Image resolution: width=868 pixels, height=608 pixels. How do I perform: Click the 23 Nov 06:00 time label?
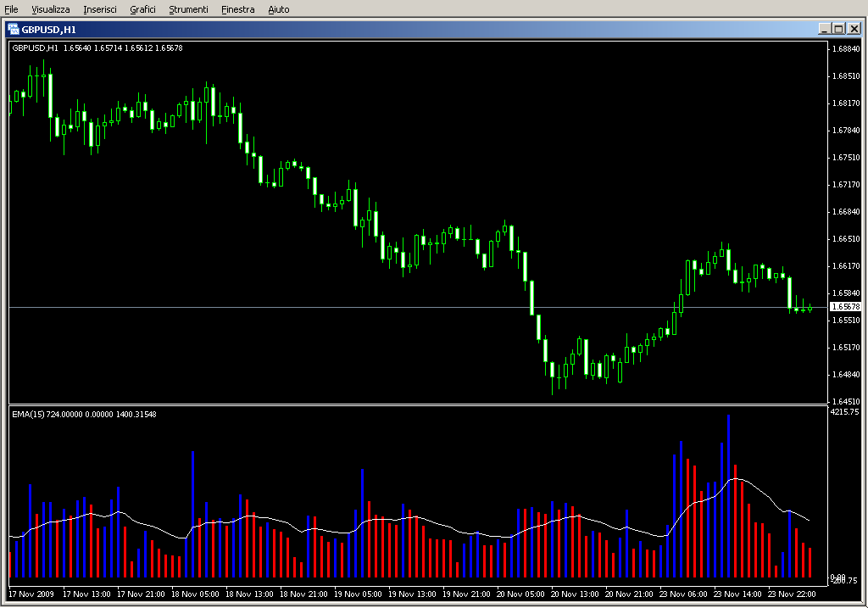pos(683,594)
